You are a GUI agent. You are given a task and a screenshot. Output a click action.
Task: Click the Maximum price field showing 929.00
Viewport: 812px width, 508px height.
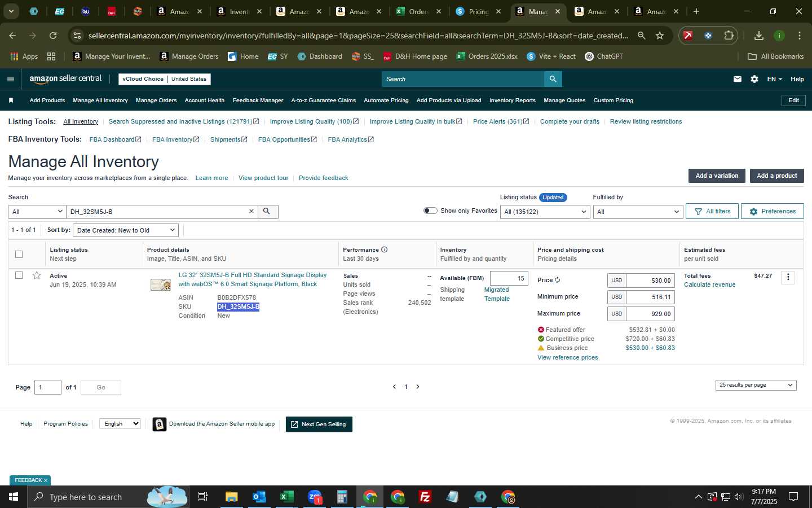coord(650,314)
